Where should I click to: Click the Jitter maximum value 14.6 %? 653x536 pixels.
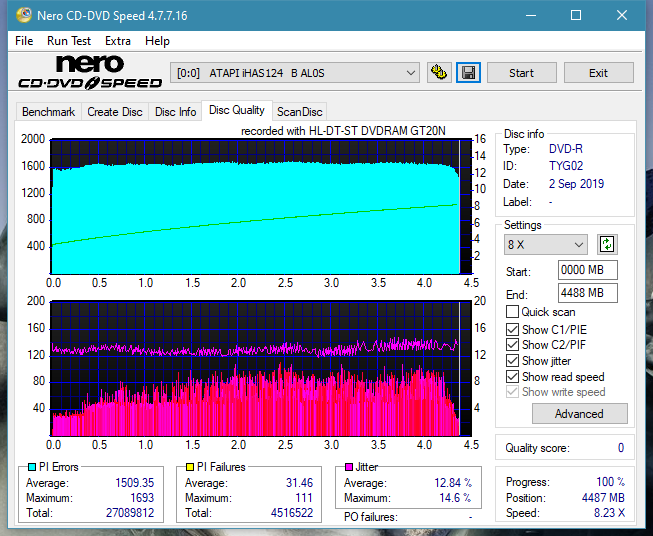[456, 498]
